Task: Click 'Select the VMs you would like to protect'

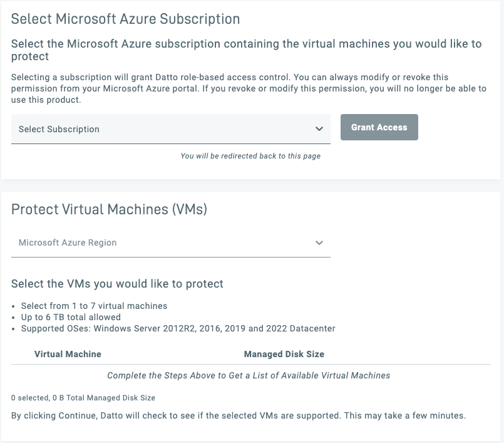Action: pyautogui.click(x=117, y=284)
